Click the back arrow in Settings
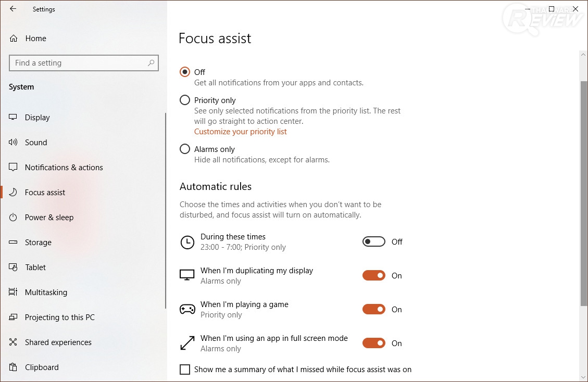The width and height of the screenshot is (588, 382). click(x=13, y=9)
